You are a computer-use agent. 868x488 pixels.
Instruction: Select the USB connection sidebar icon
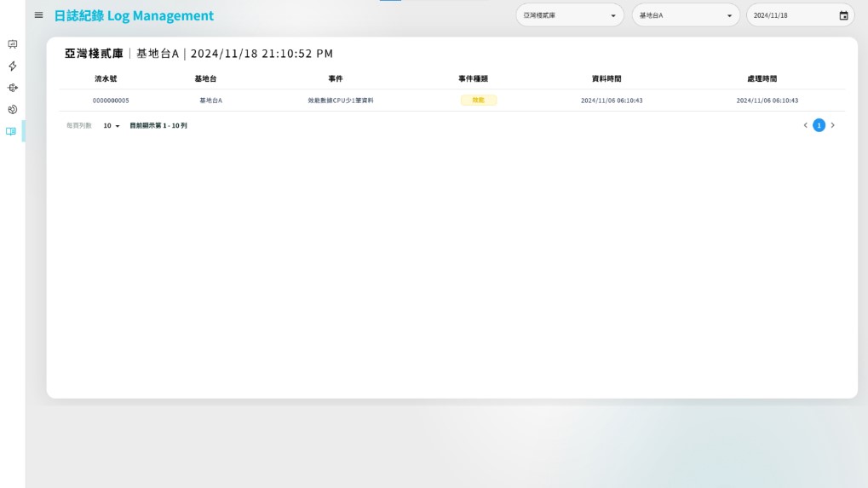(12, 88)
